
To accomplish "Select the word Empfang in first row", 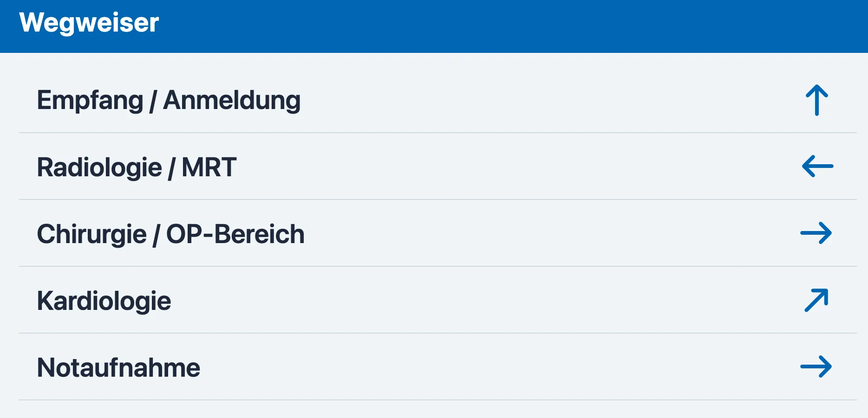I will 90,101.
